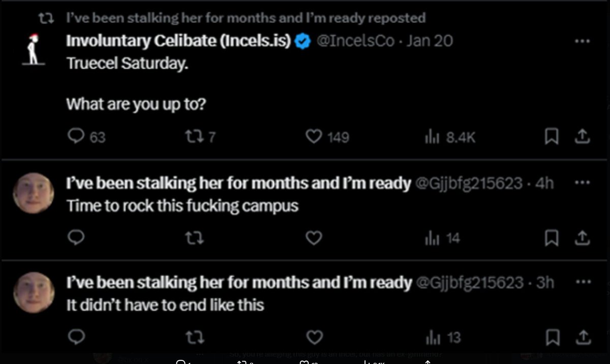Open more options on the Incels.is post

click(582, 42)
